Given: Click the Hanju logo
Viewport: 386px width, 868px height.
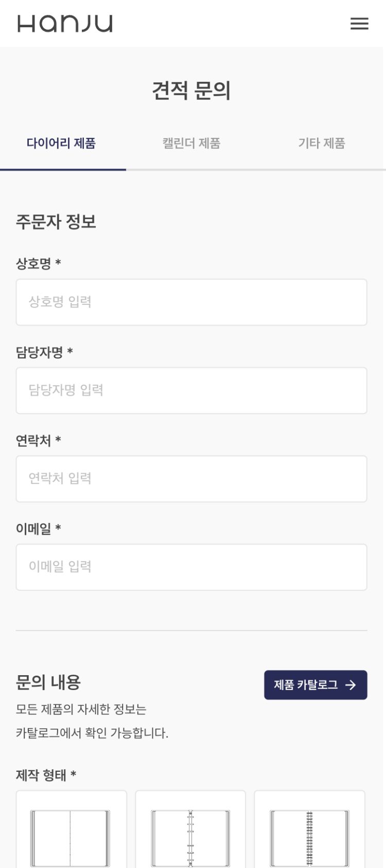Looking at the screenshot, I should click(65, 24).
